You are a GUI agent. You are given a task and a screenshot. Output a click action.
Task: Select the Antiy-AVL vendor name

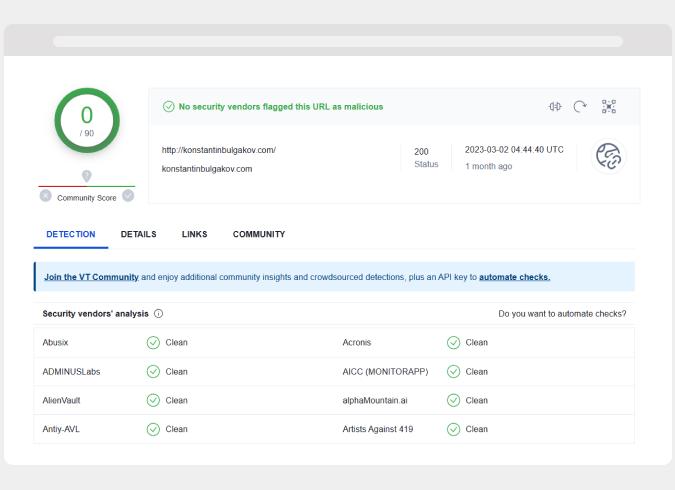click(x=61, y=429)
